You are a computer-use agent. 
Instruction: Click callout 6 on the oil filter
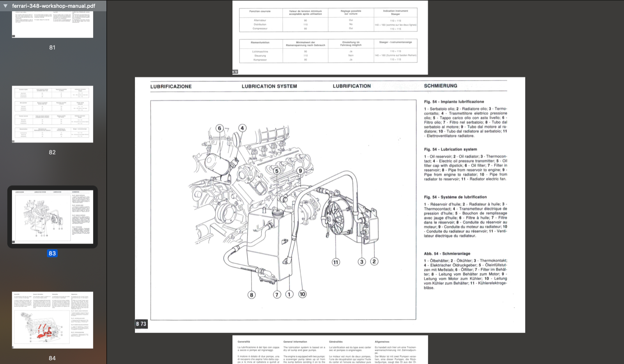coord(220,128)
